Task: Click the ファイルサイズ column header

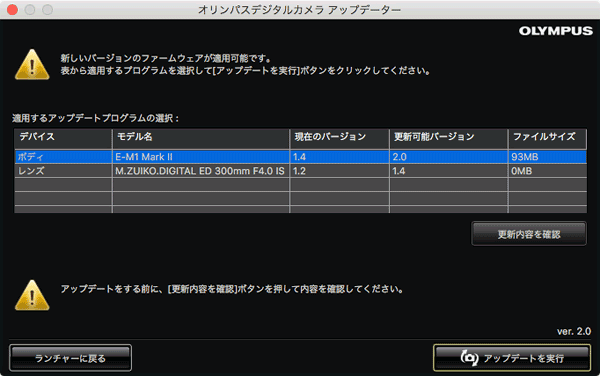Action: click(548, 138)
